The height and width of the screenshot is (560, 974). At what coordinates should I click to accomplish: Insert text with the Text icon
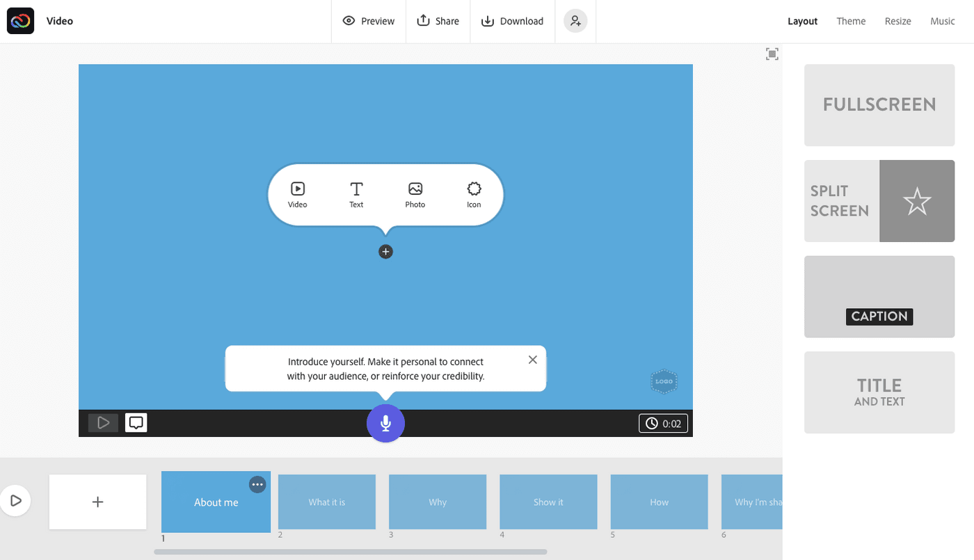click(356, 193)
